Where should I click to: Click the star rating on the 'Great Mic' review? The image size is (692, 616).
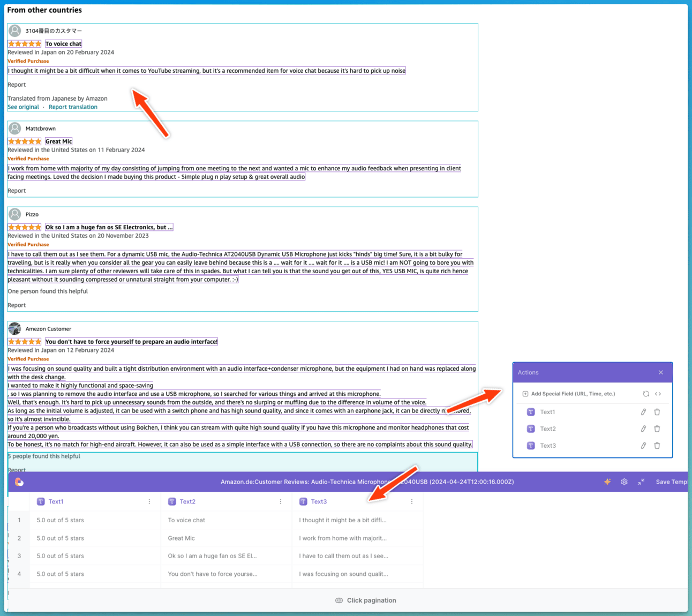click(x=25, y=141)
